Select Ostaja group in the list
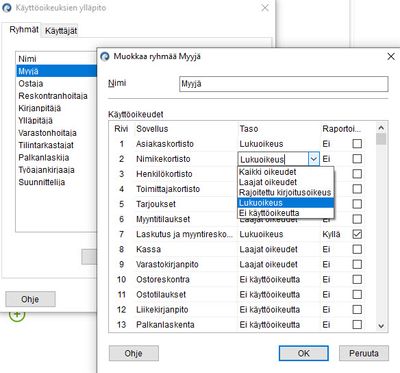 56,83
